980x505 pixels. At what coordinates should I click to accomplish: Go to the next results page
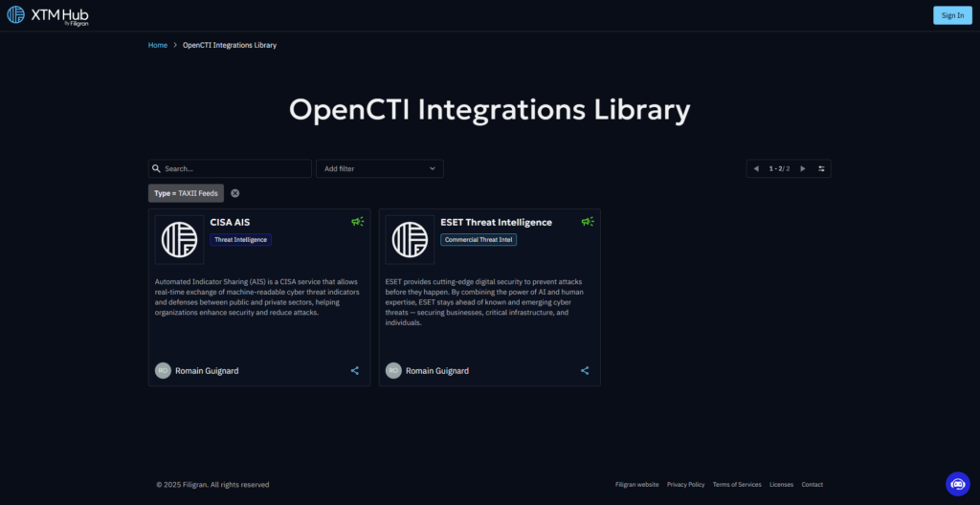(x=802, y=169)
